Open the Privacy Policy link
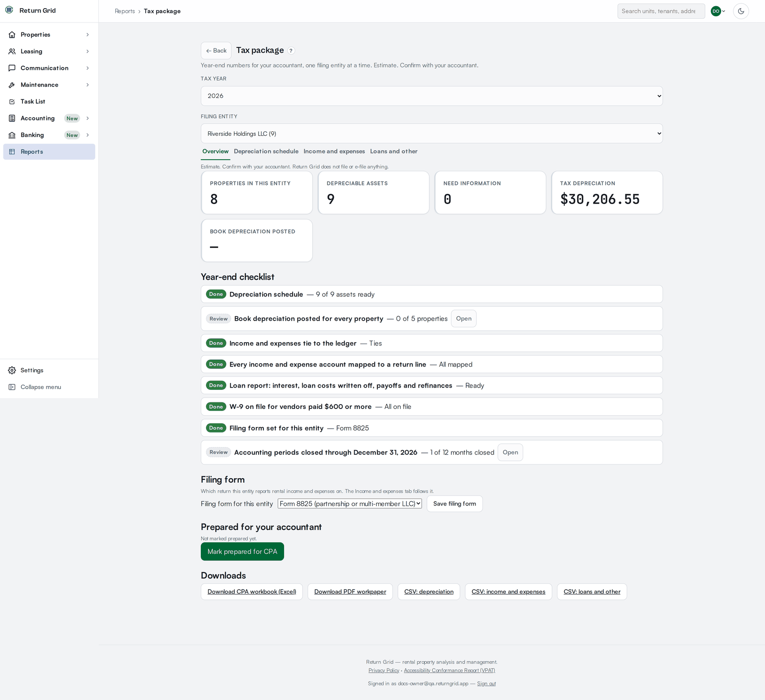 [x=384, y=670]
